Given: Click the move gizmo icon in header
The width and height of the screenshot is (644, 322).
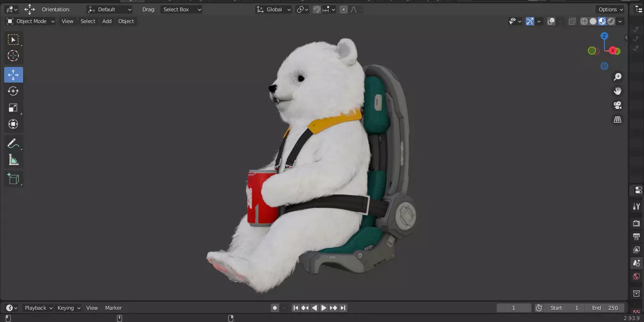Looking at the screenshot, I should [30, 9].
